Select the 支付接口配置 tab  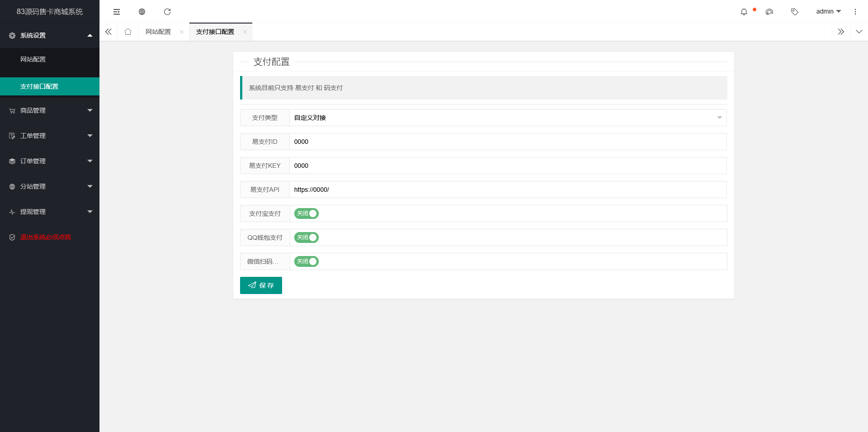click(x=215, y=32)
